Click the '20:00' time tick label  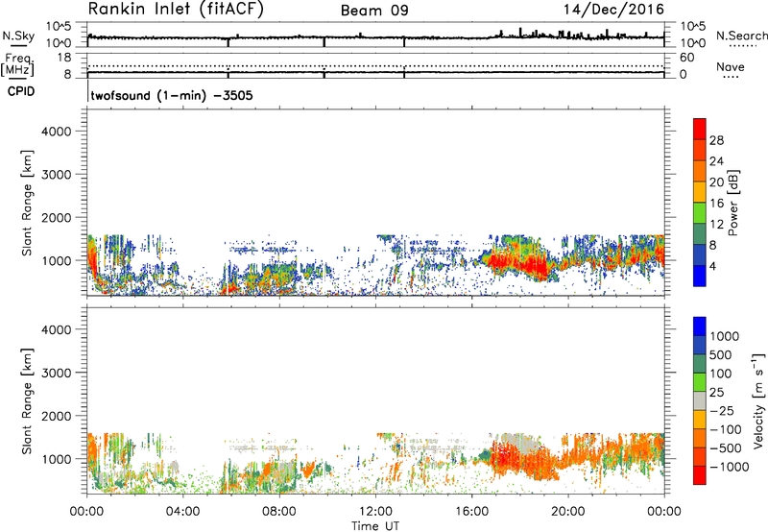pos(568,512)
